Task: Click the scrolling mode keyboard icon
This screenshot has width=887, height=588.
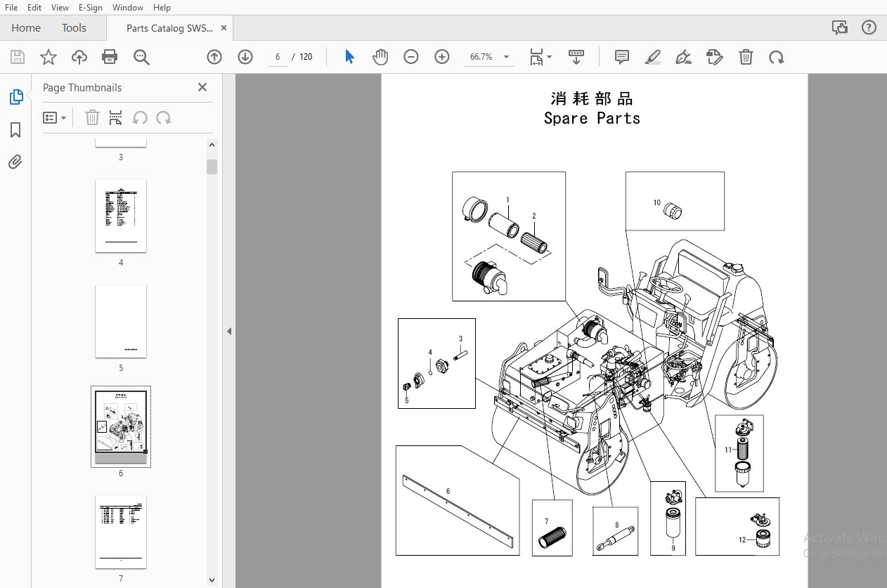Action: point(576,57)
